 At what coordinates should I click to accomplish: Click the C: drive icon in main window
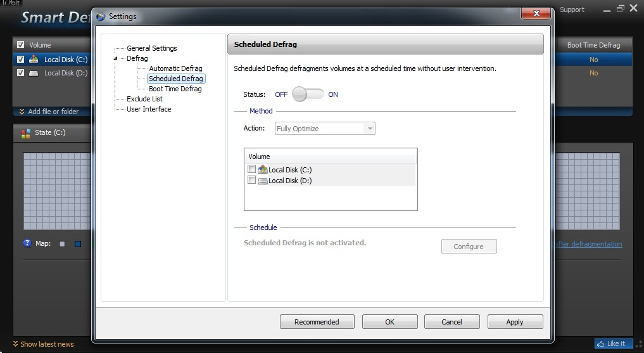point(34,59)
